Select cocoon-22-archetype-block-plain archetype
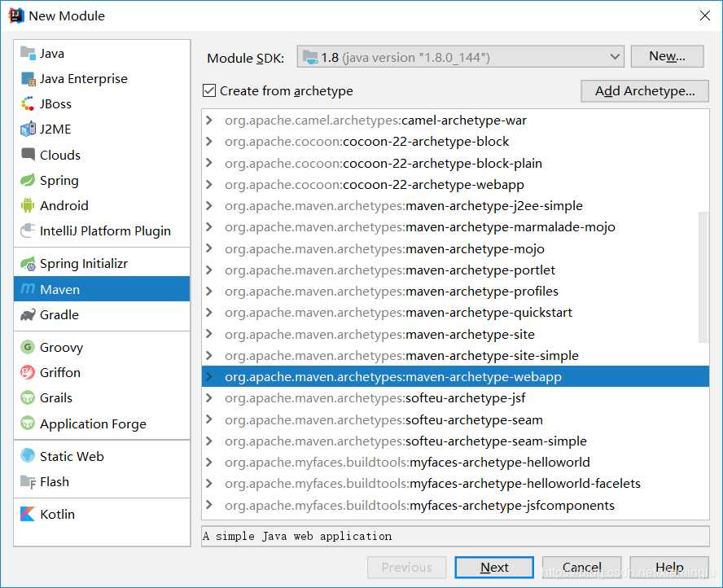Viewport: 723px width, 588px height. (x=455, y=163)
